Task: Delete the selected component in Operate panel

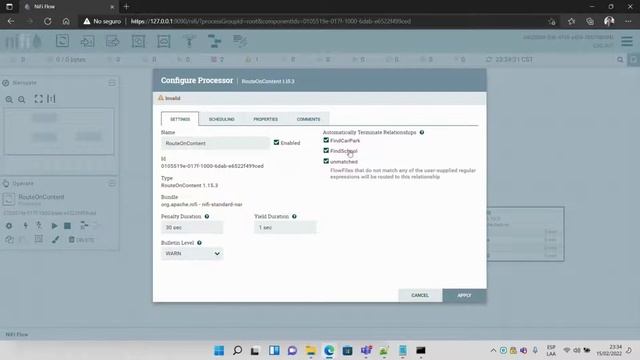Action: click(x=82, y=240)
